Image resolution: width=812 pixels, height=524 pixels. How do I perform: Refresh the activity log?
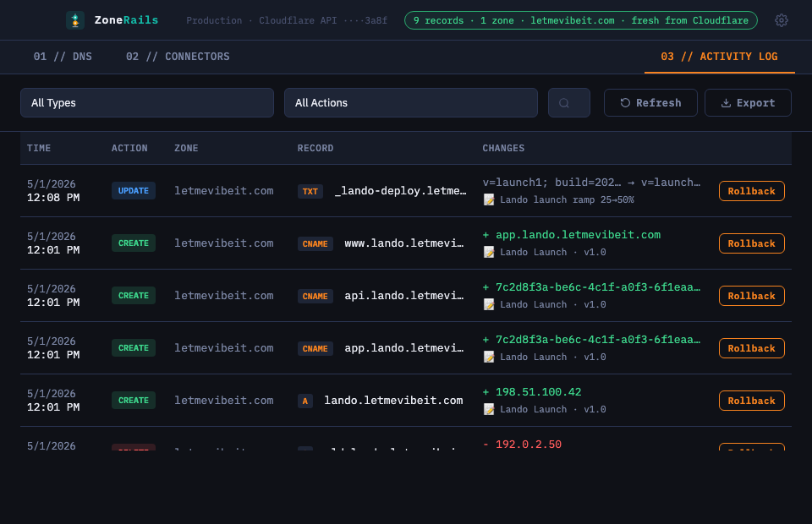(650, 102)
